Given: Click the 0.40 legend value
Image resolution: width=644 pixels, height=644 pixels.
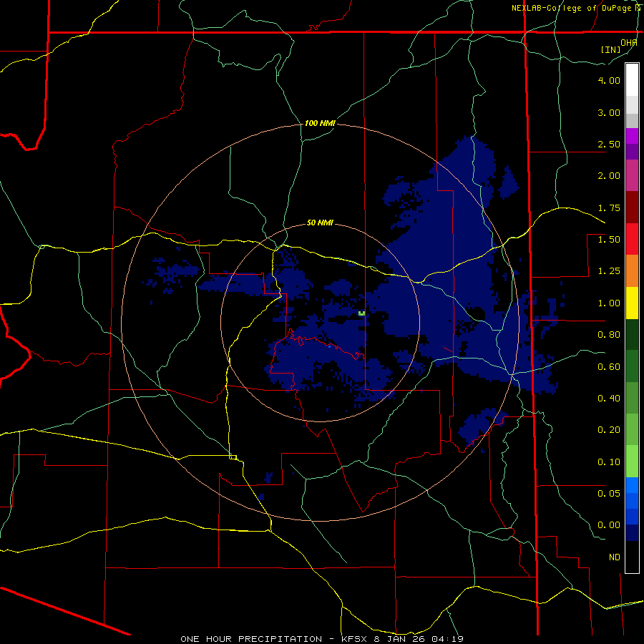Looking at the screenshot, I should 609,399.
